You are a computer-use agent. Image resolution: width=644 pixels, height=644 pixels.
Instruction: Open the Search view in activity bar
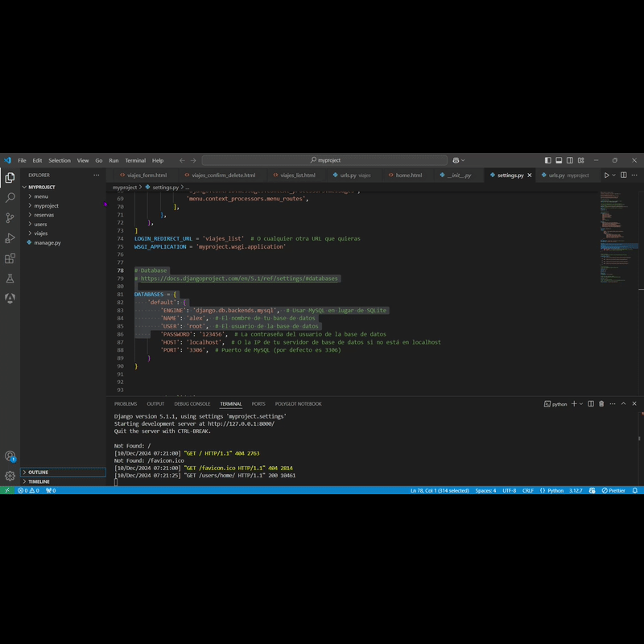point(10,197)
